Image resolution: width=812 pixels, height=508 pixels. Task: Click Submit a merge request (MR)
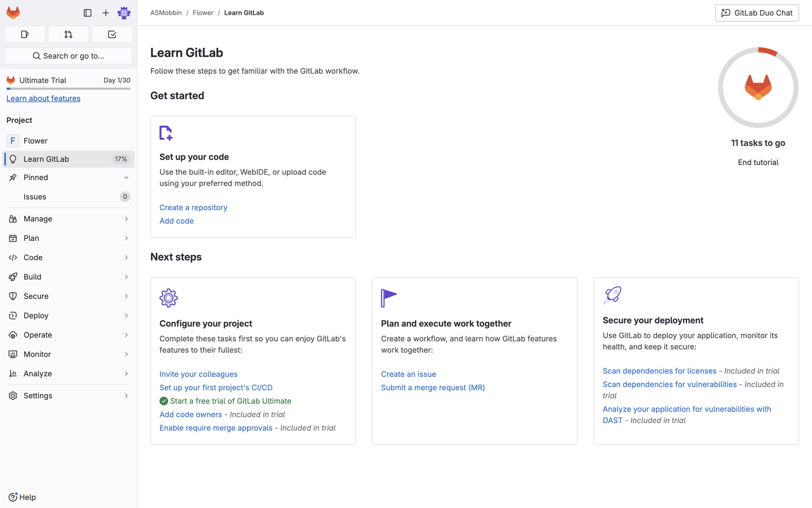[x=433, y=388]
